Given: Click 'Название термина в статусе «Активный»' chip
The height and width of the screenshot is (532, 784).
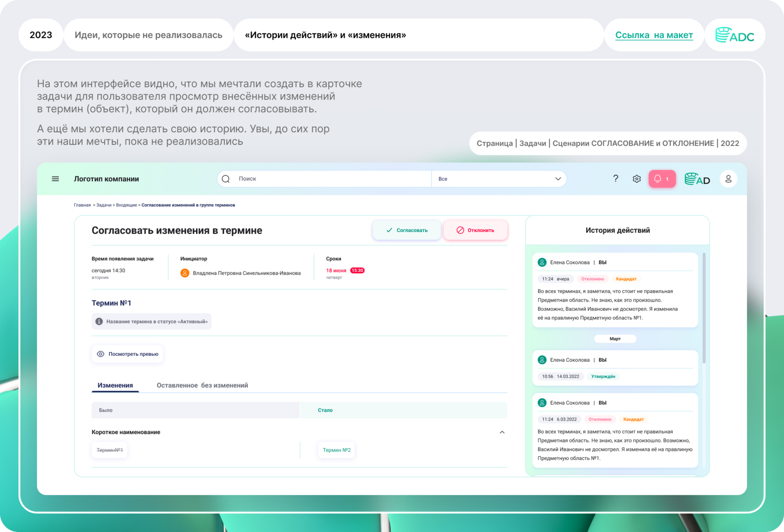Looking at the screenshot, I should tap(152, 322).
